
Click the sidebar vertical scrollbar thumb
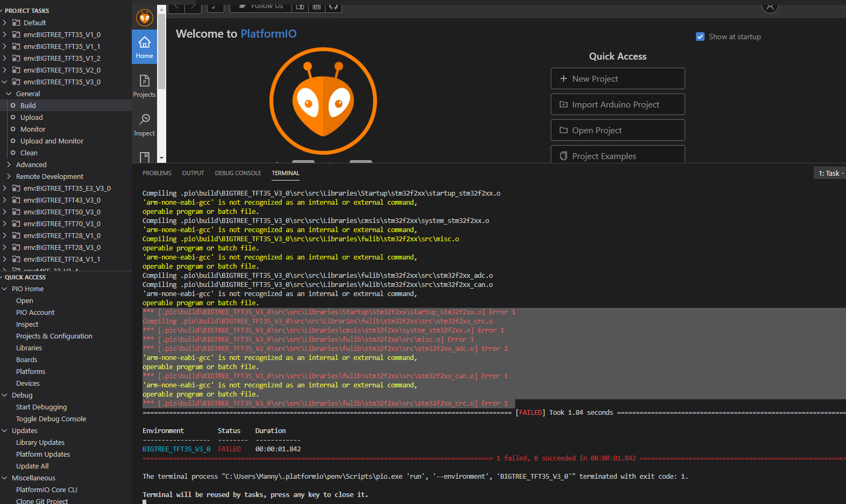[161, 53]
